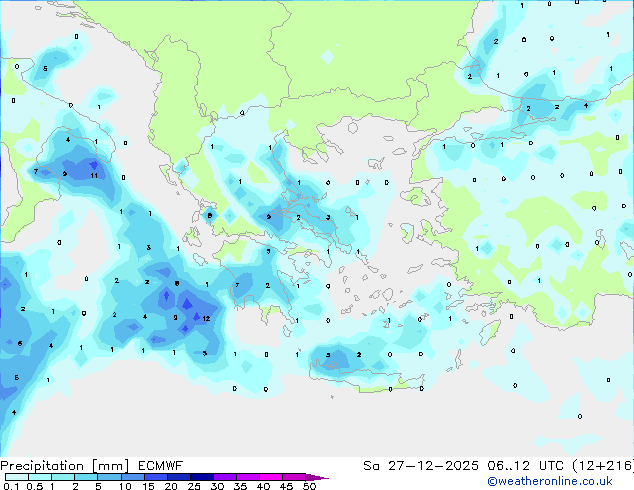Viewport: 634px width, 490px height.
Task: Click the 'Sa 27-12-2025 06..12 UTC' timestamp
Action: [464, 466]
